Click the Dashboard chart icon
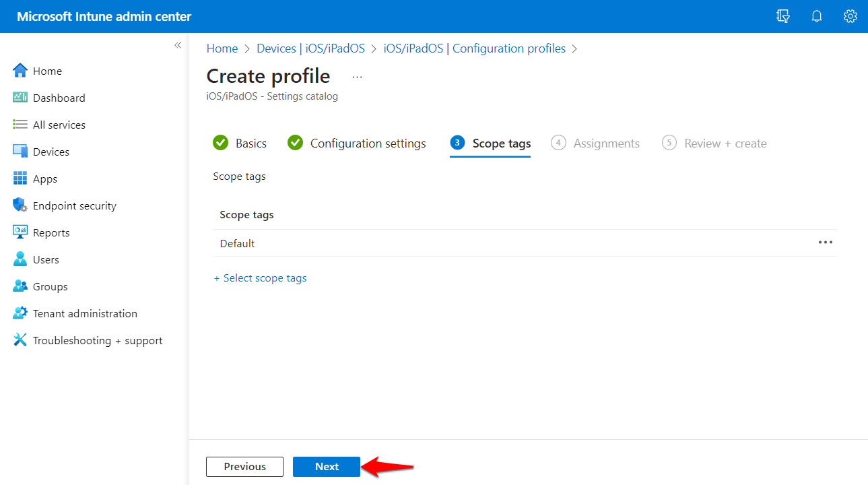The height and width of the screenshot is (485, 868). pyautogui.click(x=20, y=98)
